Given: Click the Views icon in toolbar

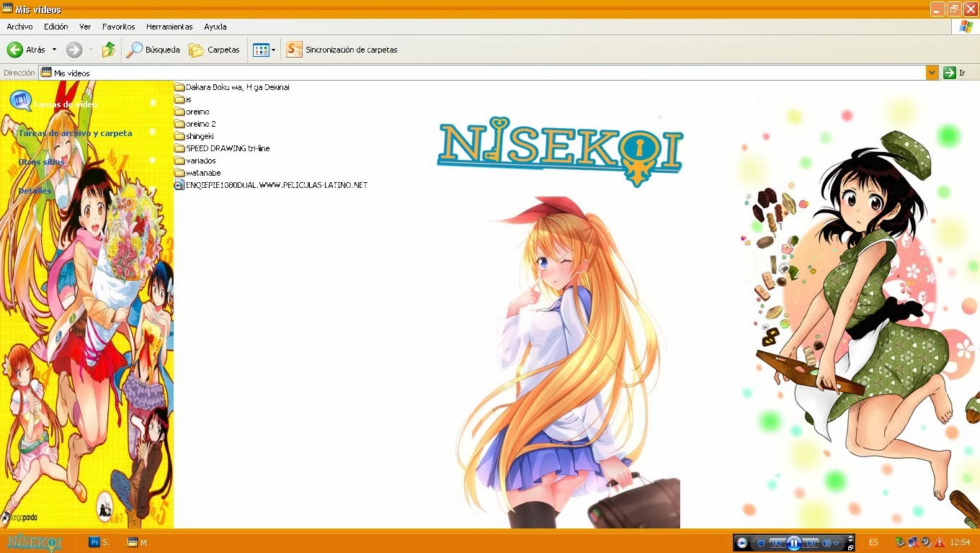Looking at the screenshot, I should coord(260,50).
